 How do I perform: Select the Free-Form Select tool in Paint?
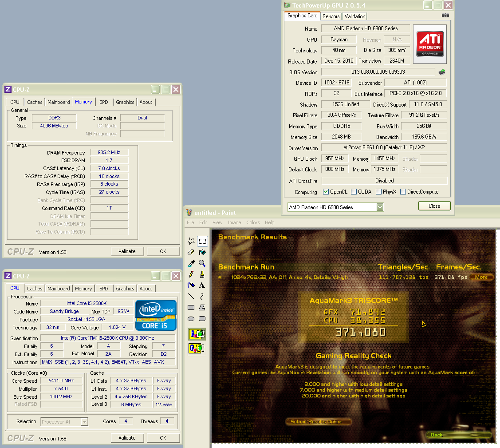point(191,241)
